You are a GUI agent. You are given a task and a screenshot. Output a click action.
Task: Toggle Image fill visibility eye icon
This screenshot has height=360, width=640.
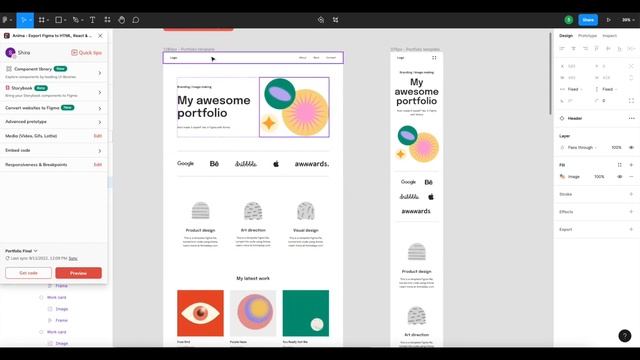tap(620, 177)
